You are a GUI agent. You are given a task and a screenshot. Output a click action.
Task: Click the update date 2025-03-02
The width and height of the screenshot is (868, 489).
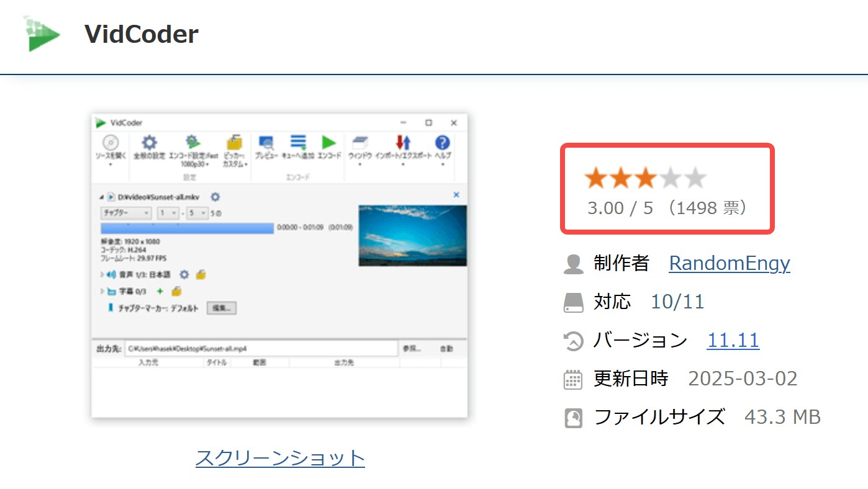pos(743,379)
